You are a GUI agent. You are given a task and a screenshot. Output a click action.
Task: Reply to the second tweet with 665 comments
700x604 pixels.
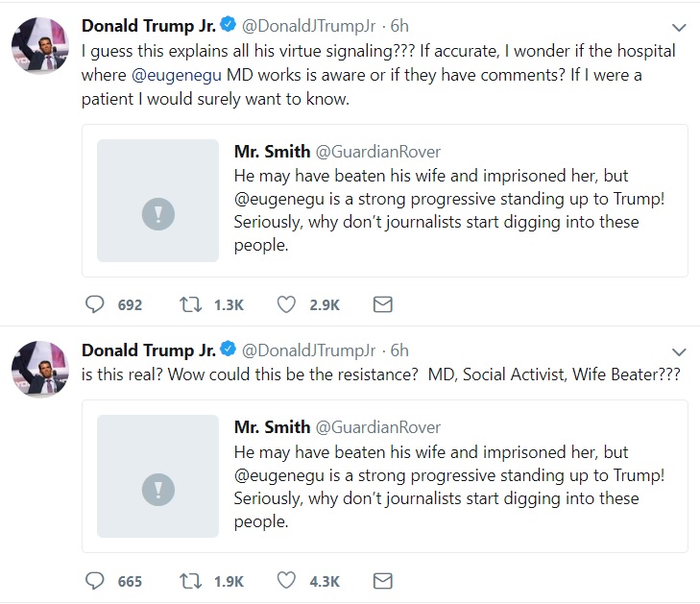[x=95, y=581]
